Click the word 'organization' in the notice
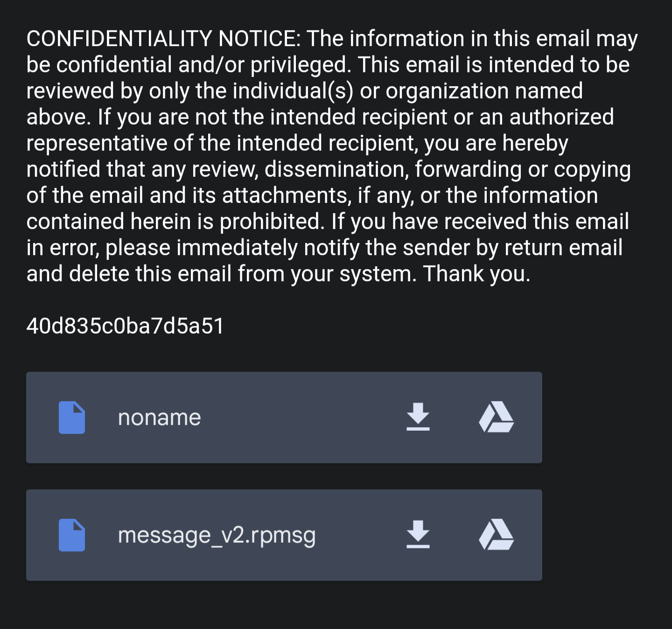Image resolution: width=672 pixels, height=629 pixels. click(x=447, y=91)
